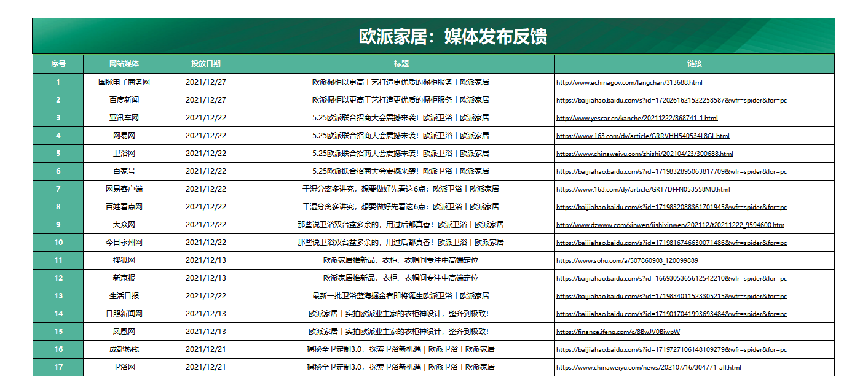Select the 国脉电子商务网 cell
868x385 pixels.
[124, 82]
